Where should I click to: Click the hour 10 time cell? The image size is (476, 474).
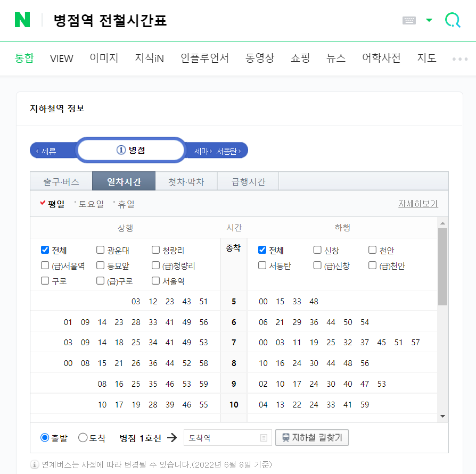click(x=234, y=404)
